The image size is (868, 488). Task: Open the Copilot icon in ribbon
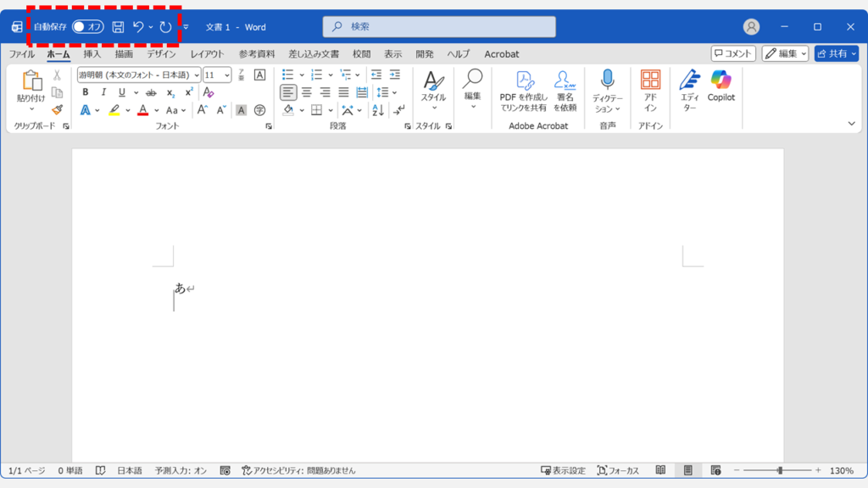[721, 86]
